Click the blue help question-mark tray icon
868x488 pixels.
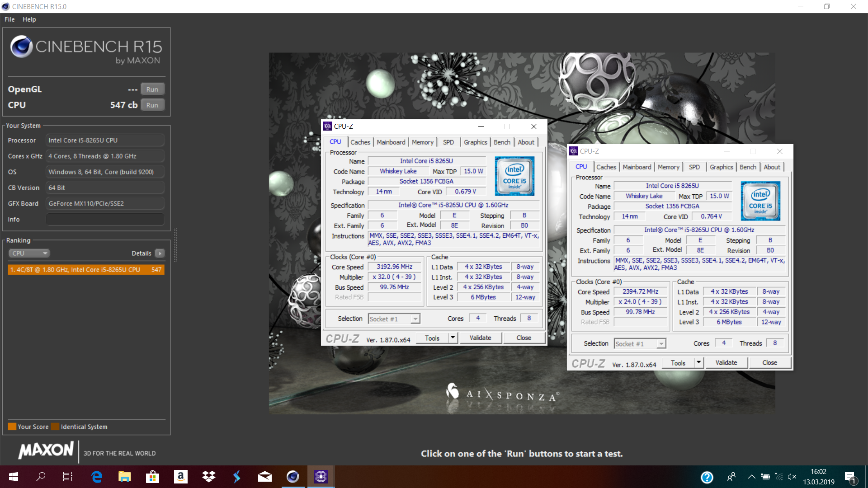click(707, 477)
